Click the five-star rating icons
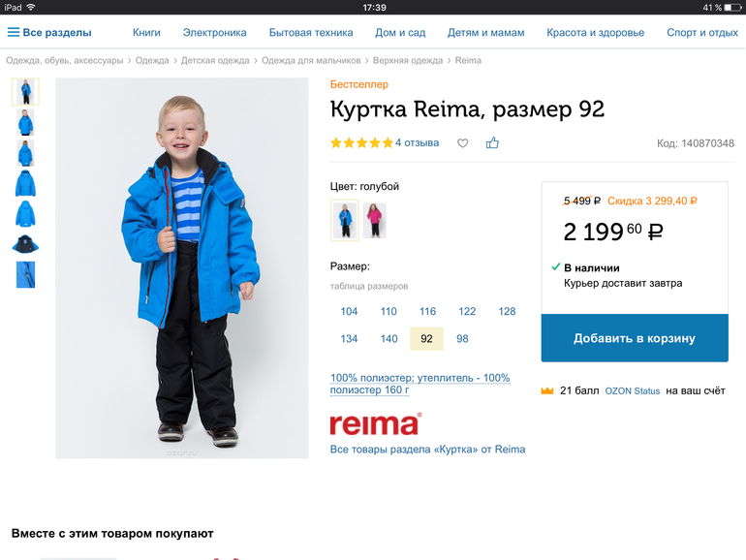 click(x=361, y=142)
